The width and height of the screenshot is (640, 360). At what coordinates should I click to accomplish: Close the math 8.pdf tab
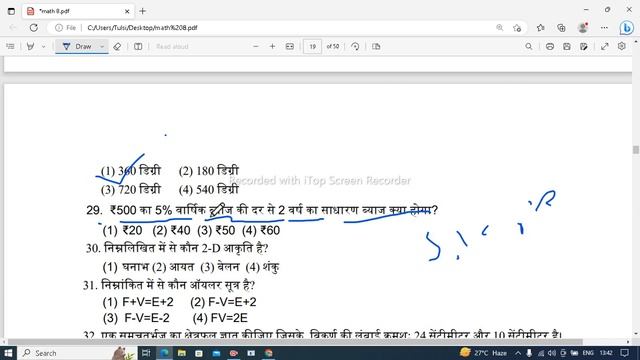[127, 11]
